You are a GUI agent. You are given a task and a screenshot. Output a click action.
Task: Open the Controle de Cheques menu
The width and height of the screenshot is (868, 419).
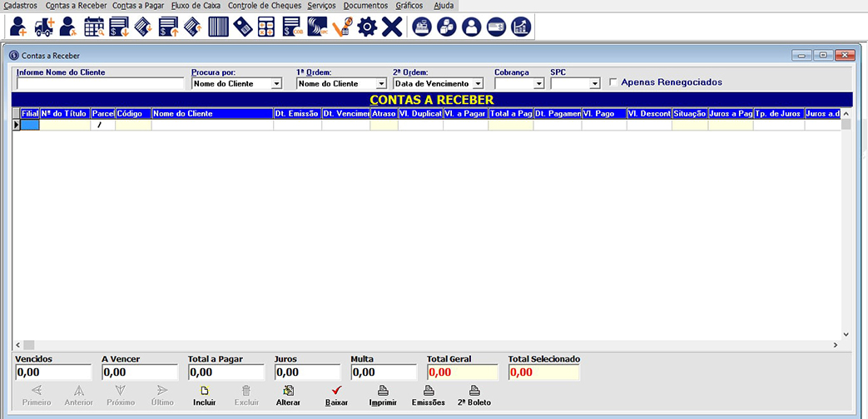coord(263,5)
